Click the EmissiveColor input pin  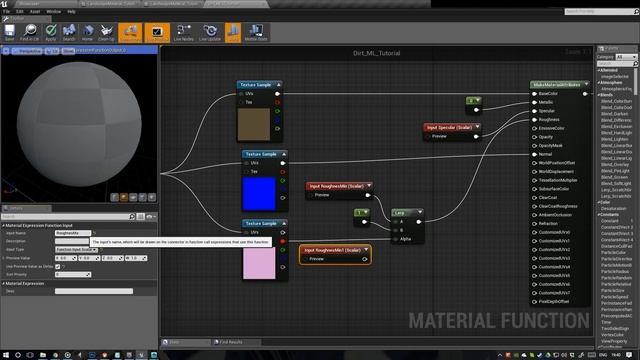pos(535,128)
